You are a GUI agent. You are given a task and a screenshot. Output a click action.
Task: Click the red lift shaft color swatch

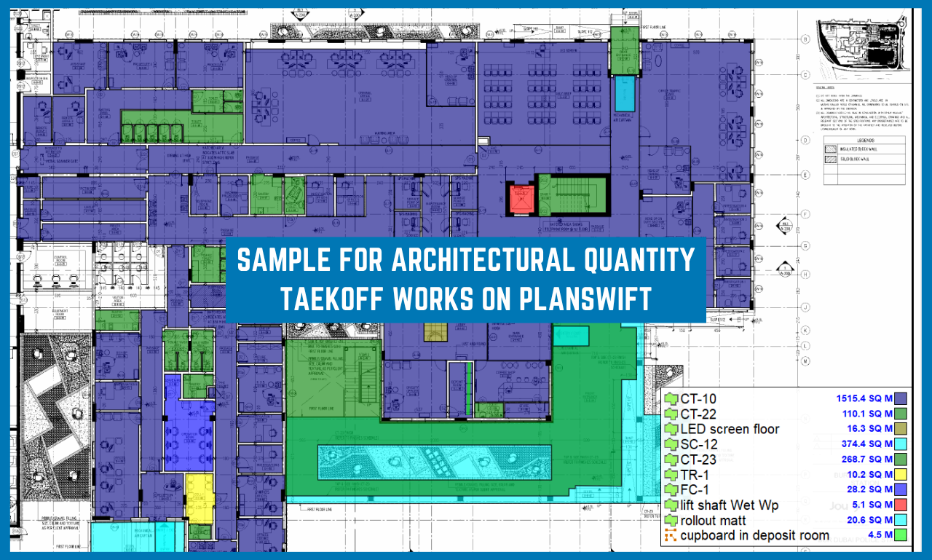point(900,505)
